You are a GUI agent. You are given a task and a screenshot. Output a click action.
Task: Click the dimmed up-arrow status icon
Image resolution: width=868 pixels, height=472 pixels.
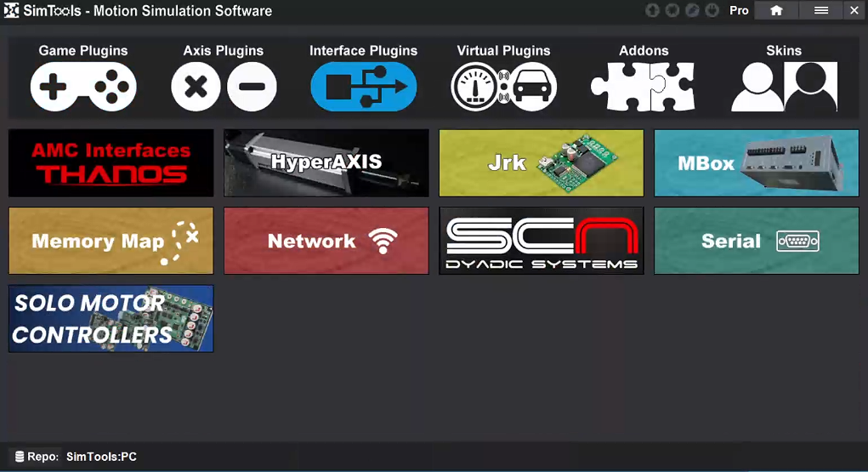point(653,10)
